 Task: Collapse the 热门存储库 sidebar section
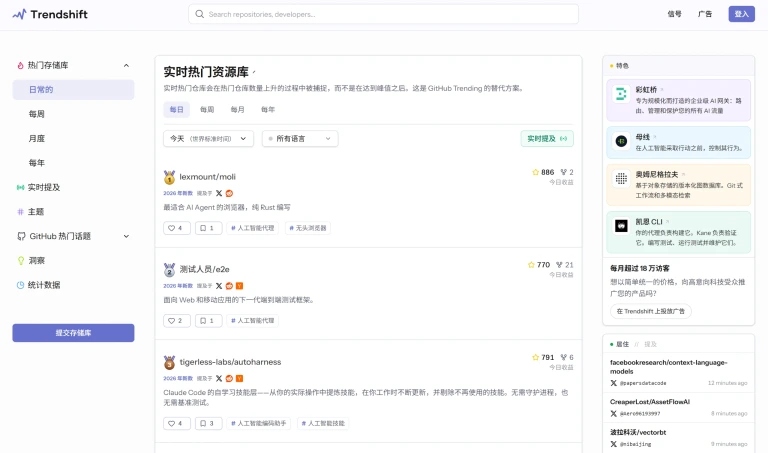126,65
